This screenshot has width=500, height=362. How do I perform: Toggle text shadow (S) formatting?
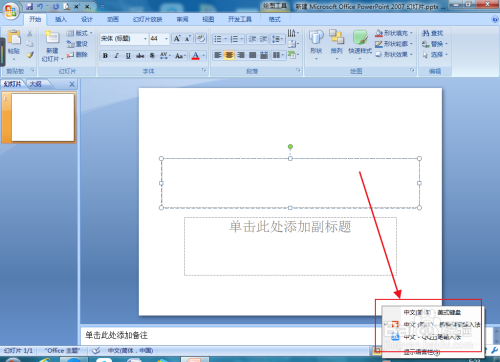point(152,56)
